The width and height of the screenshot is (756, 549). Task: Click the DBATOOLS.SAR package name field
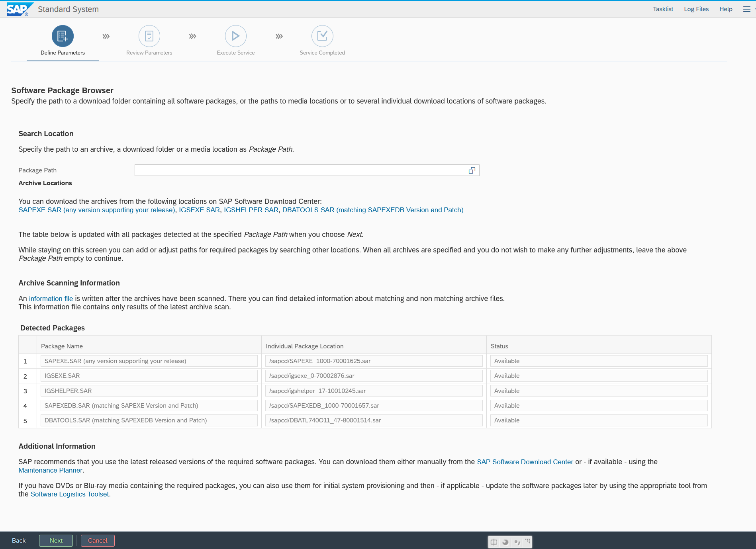coord(149,420)
